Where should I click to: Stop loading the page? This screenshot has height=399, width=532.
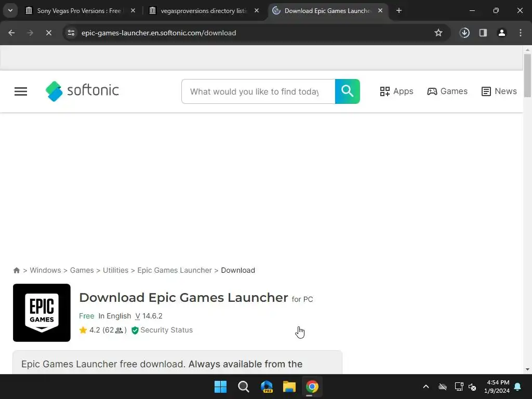click(48, 33)
